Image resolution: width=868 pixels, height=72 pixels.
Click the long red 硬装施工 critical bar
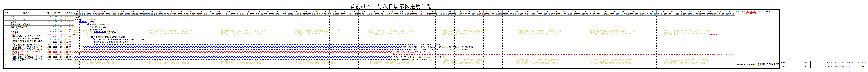392,34
